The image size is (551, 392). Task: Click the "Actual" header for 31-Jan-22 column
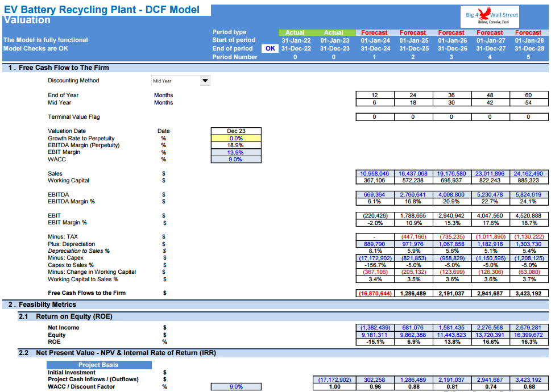point(295,32)
